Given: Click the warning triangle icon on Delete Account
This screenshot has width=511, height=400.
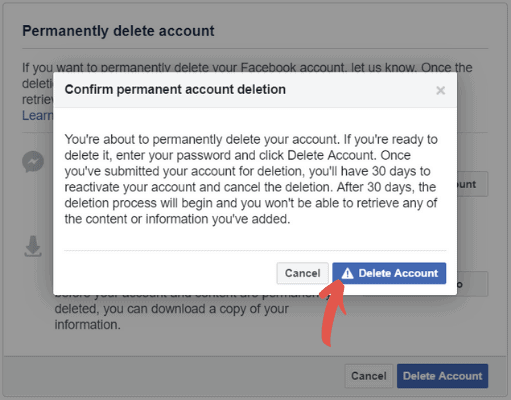Looking at the screenshot, I should (347, 273).
